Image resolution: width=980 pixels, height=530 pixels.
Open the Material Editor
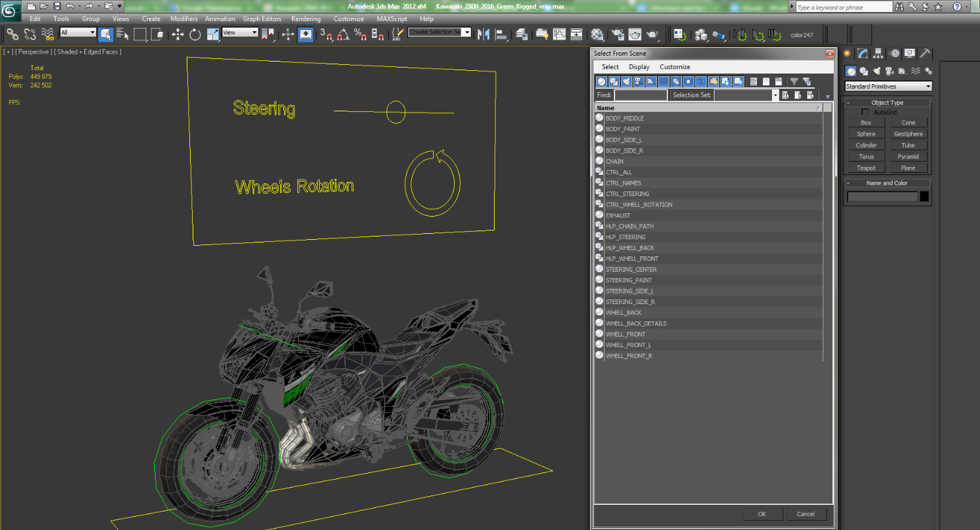tap(597, 34)
